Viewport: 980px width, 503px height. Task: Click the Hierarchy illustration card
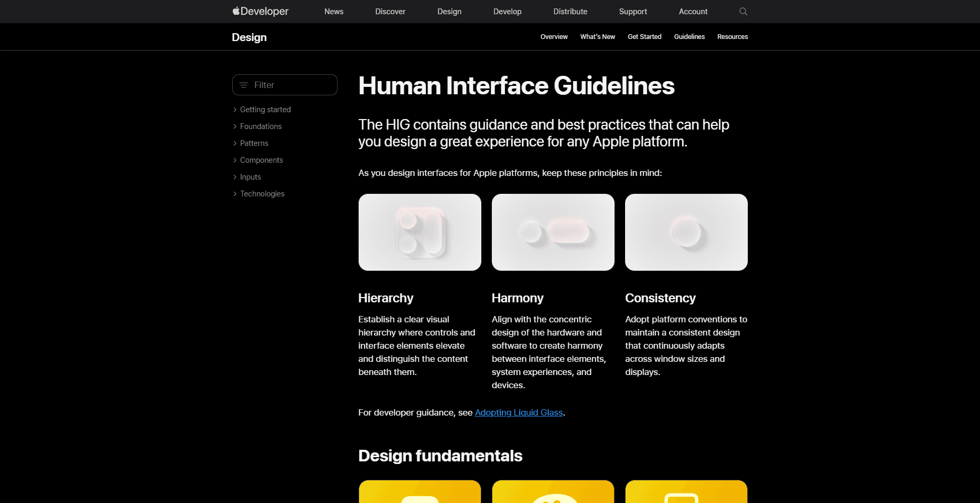click(420, 232)
